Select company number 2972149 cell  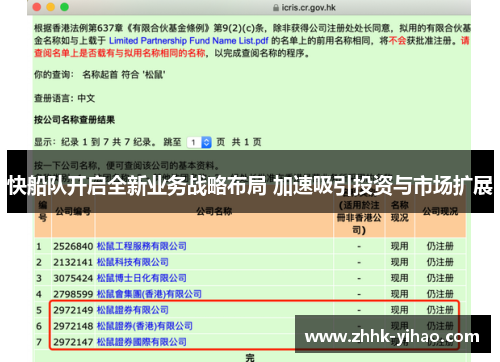pos(73,310)
